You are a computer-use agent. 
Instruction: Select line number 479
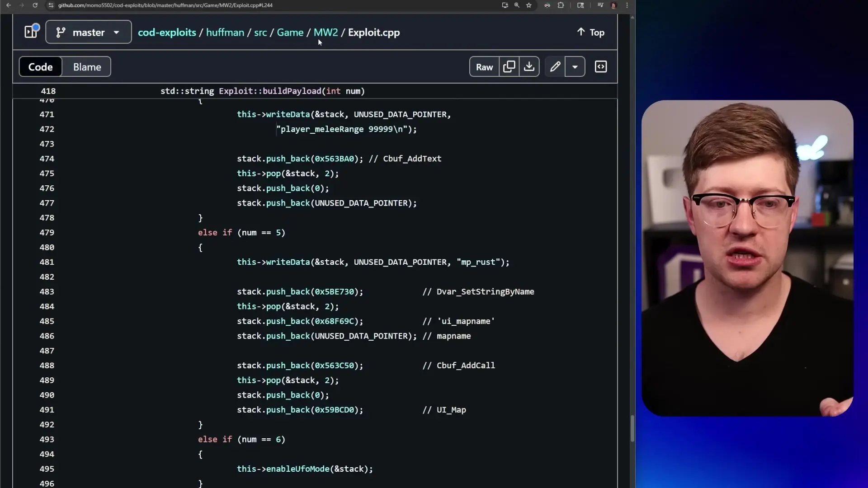pyautogui.click(x=47, y=232)
